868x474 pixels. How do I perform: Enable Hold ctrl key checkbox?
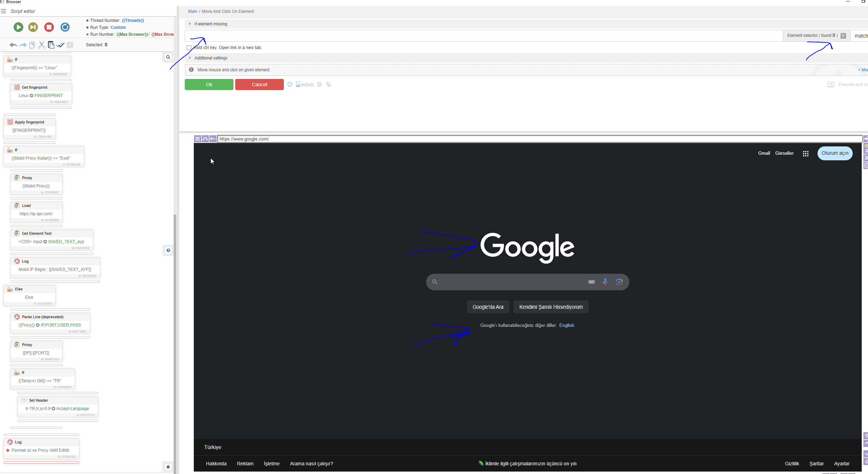(189, 48)
